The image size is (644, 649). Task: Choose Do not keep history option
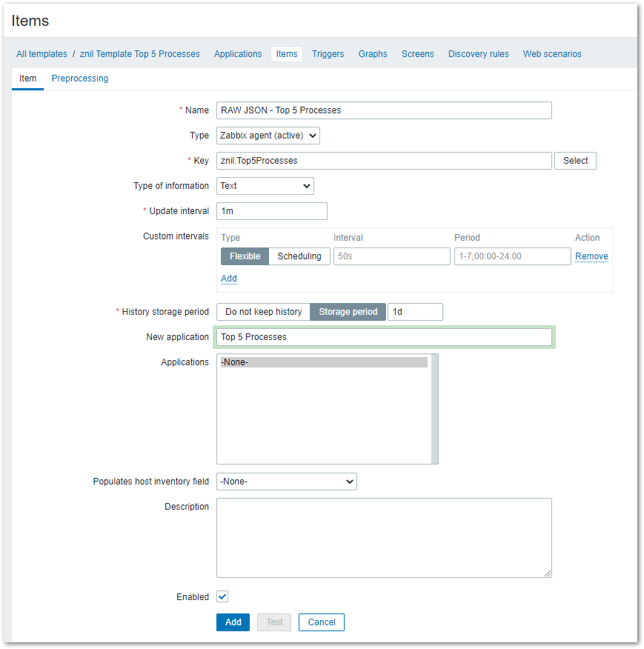(263, 312)
